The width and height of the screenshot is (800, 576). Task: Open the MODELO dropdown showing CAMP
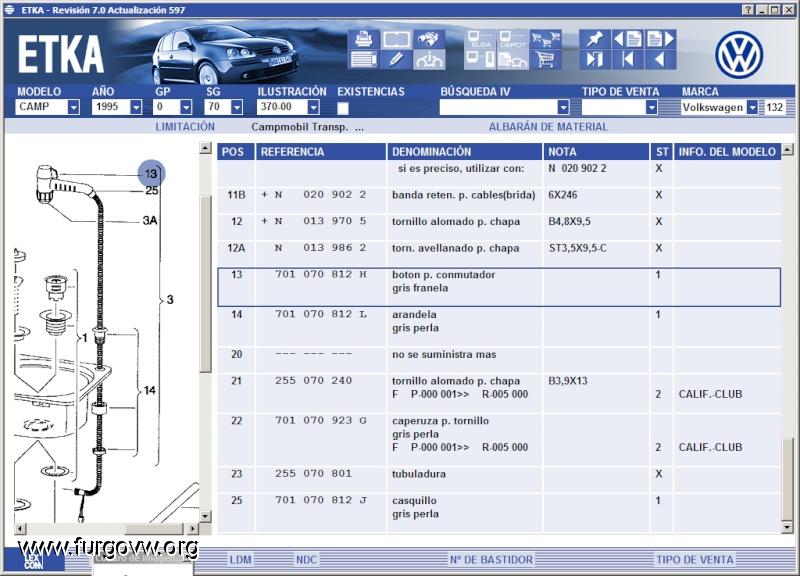[74, 107]
